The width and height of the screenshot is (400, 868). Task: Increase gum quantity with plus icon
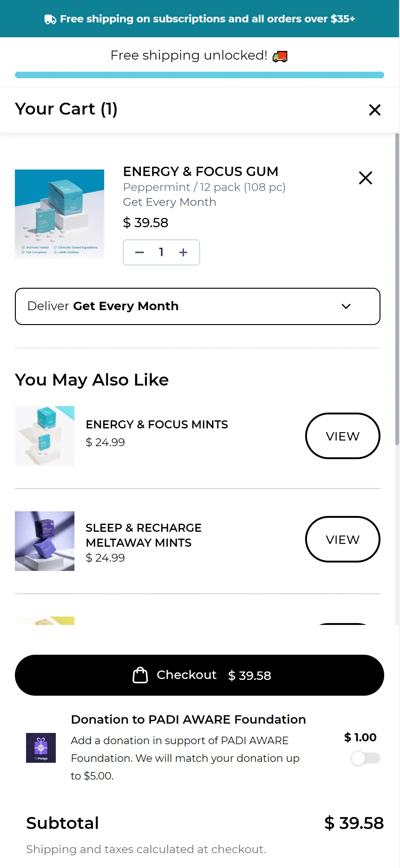[x=183, y=252]
